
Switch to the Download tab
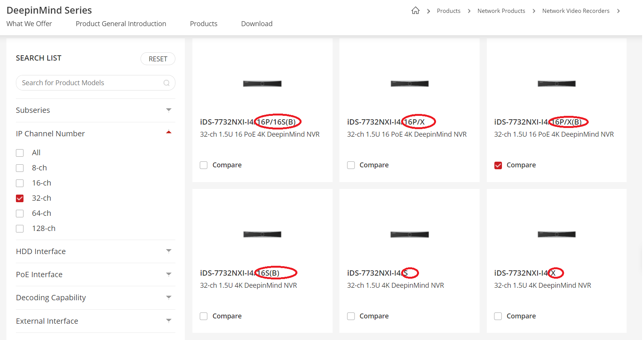[x=256, y=24]
